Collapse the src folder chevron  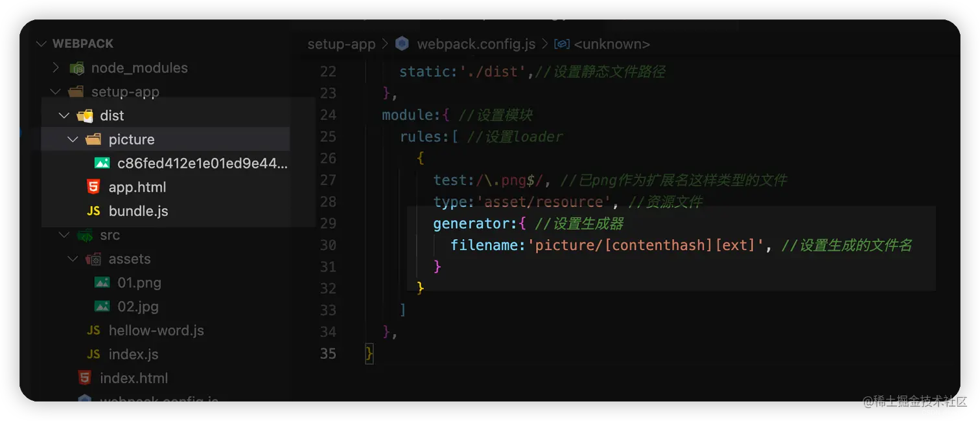tap(64, 234)
